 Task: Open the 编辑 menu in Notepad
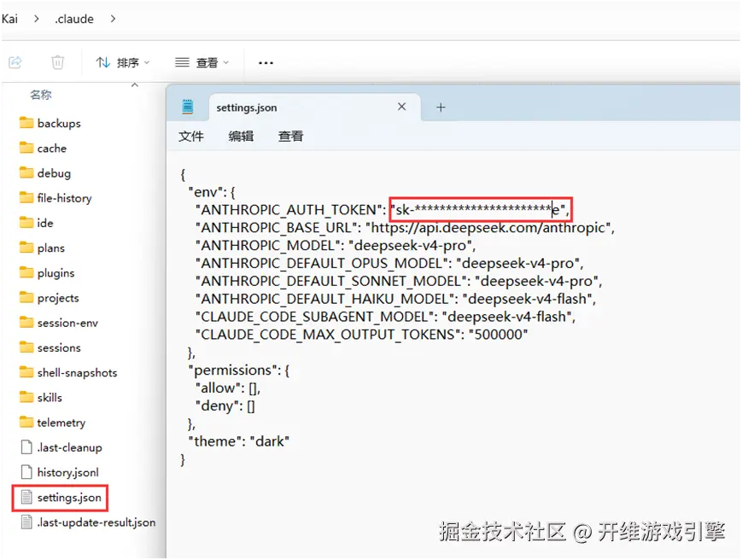pyautogui.click(x=241, y=137)
